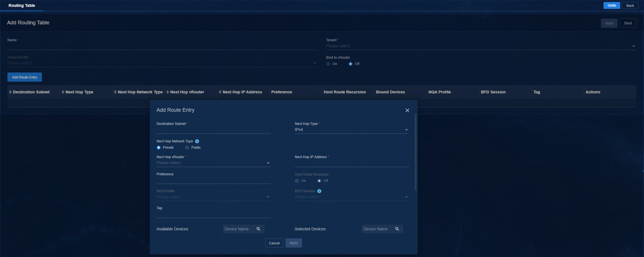Image resolution: width=644 pixels, height=257 pixels.
Task: Open the Virtual Router dropdown
Action: pos(162,63)
